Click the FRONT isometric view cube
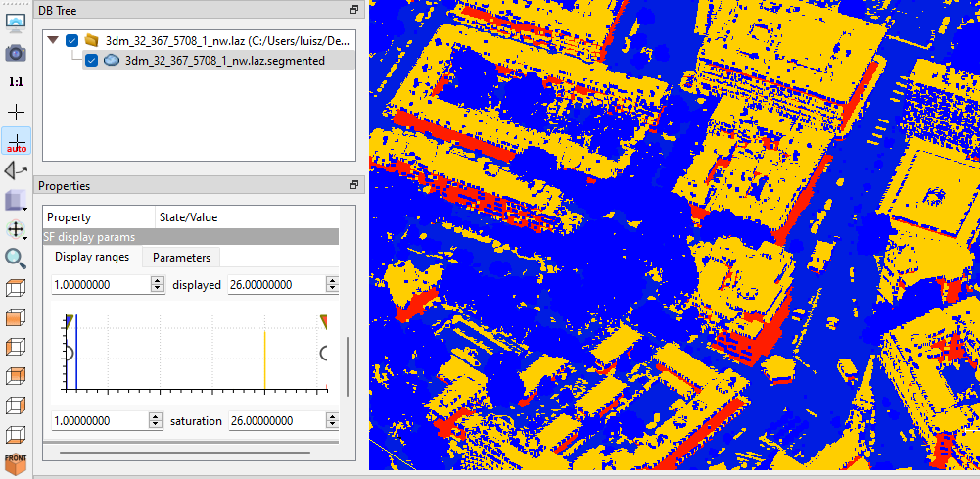The width and height of the screenshot is (980, 479). pos(16,462)
